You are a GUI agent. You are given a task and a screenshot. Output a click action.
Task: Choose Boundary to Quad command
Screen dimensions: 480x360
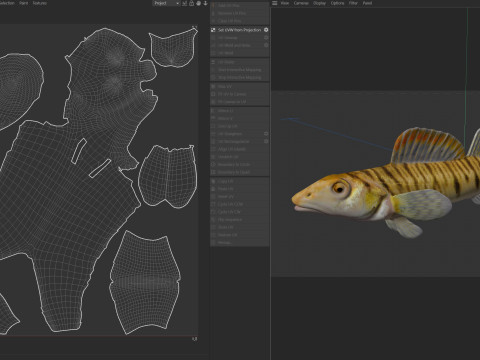(x=239, y=172)
